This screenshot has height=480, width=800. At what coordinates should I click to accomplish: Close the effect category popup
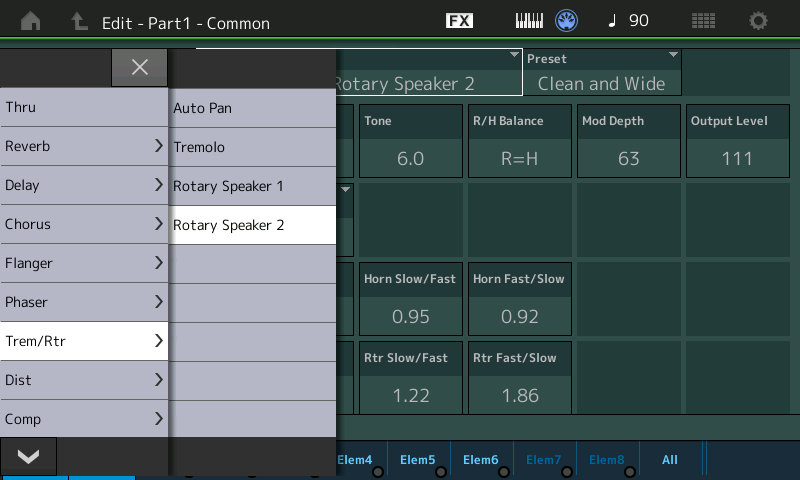tap(140, 67)
